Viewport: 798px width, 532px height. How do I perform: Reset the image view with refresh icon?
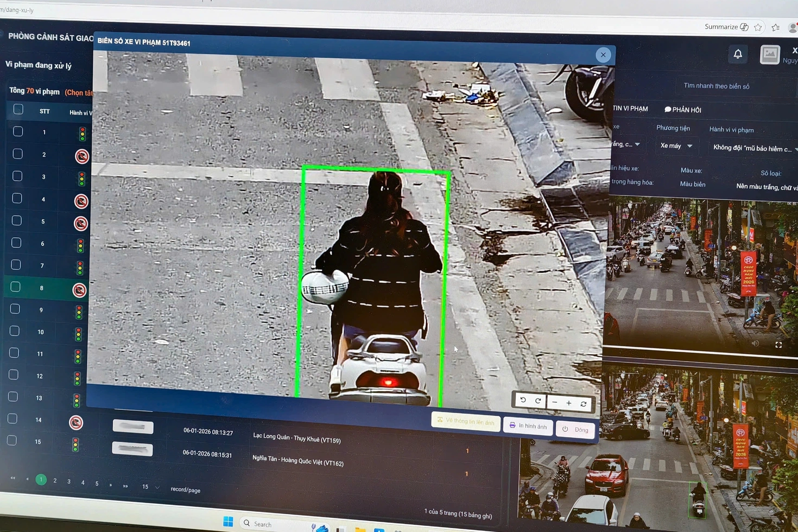(x=584, y=404)
